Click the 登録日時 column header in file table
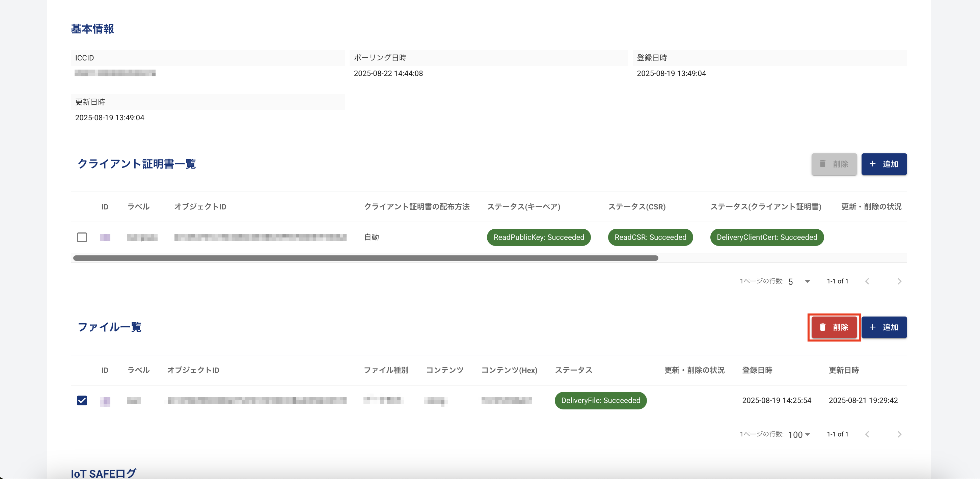980x479 pixels. click(757, 370)
